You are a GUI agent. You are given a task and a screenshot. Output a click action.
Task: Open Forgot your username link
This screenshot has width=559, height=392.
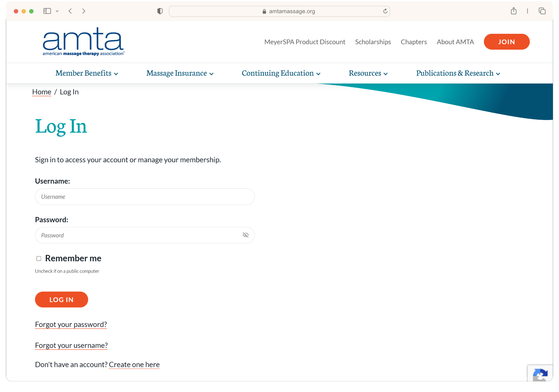pos(71,345)
